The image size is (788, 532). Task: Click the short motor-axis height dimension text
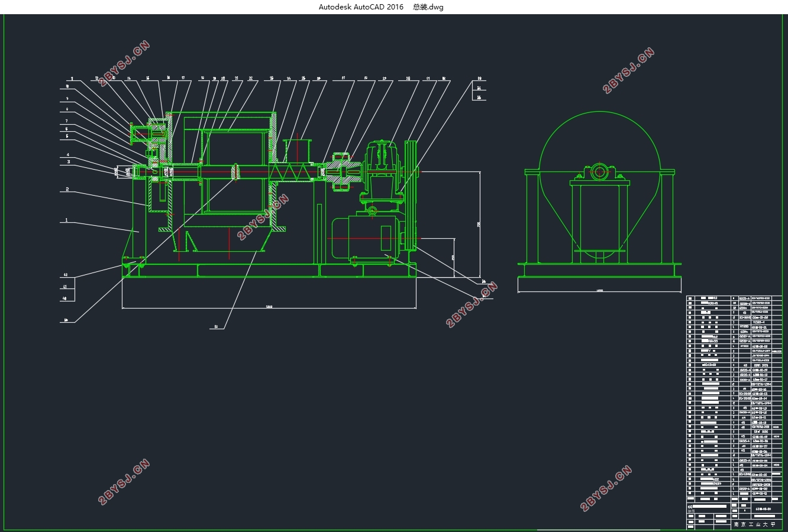453,258
